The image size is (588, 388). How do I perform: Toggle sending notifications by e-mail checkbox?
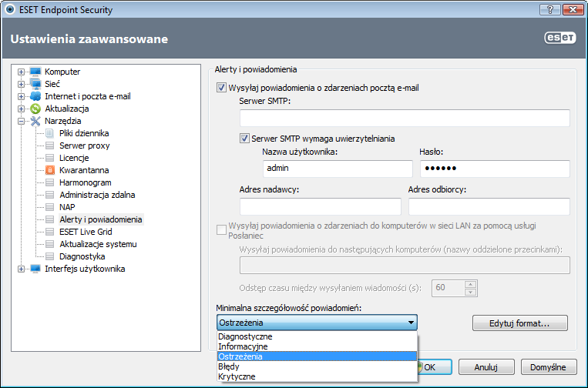click(x=221, y=88)
